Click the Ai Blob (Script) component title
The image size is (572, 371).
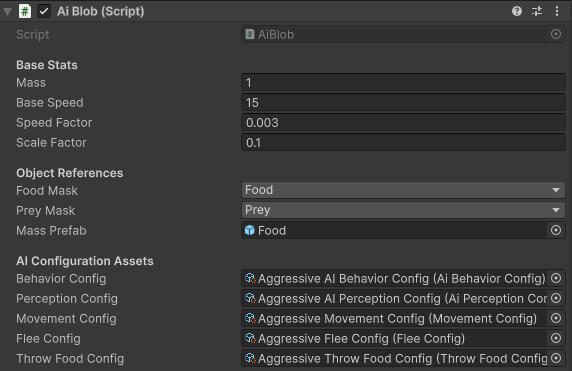[101, 11]
